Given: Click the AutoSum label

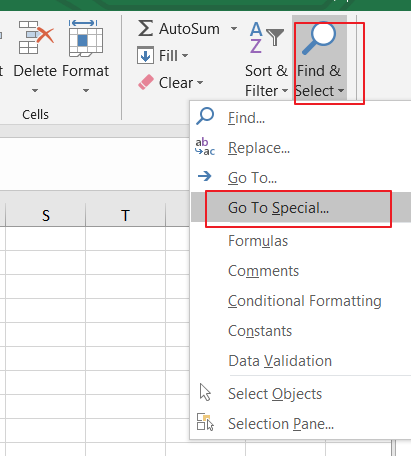Looking at the screenshot, I should coord(189,29).
